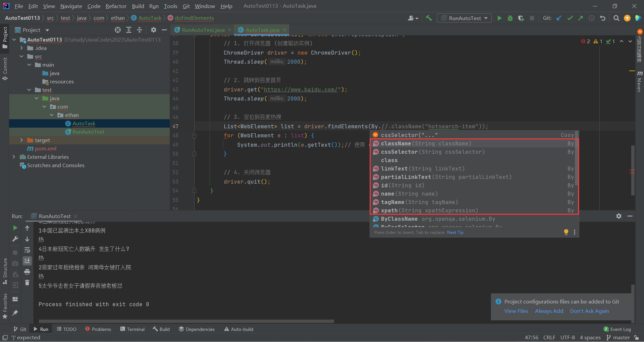Viewport: 644px width, 342px height.
Task: Click the Build project hammer icon
Action: pyautogui.click(x=429, y=18)
